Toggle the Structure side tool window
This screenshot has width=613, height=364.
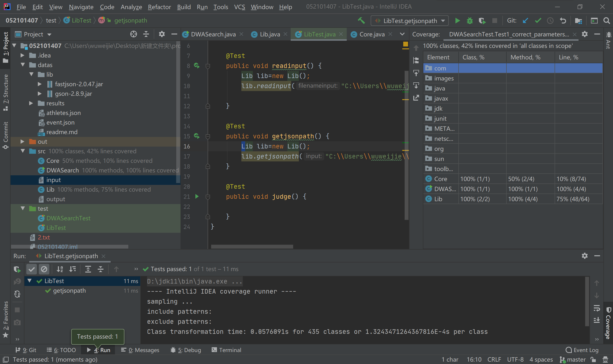pos(6,93)
